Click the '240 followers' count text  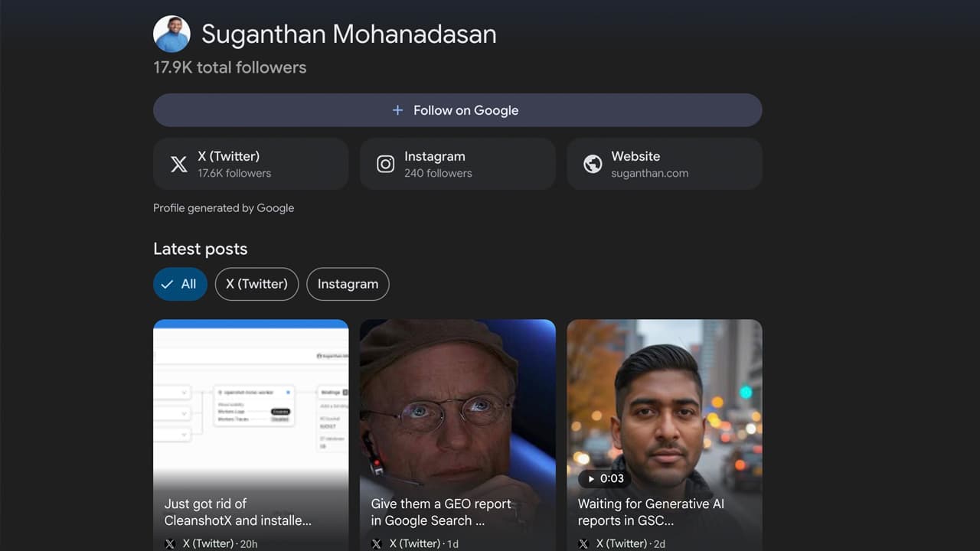point(438,174)
